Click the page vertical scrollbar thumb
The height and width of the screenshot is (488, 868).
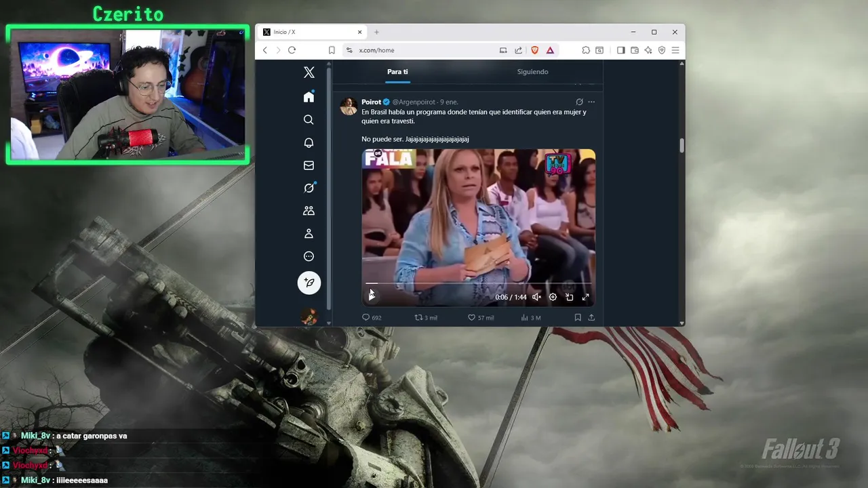pos(682,145)
